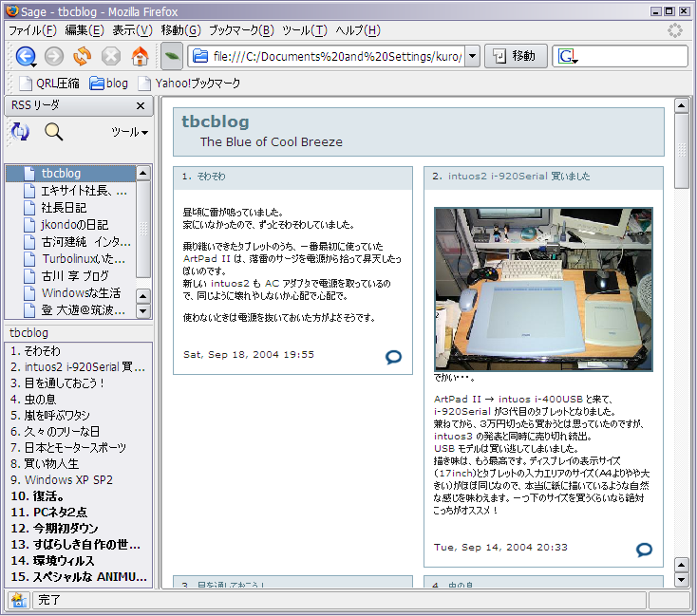Click the feed list top scroll-up arrow
Screen dimensions: 697x616
tap(143, 173)
